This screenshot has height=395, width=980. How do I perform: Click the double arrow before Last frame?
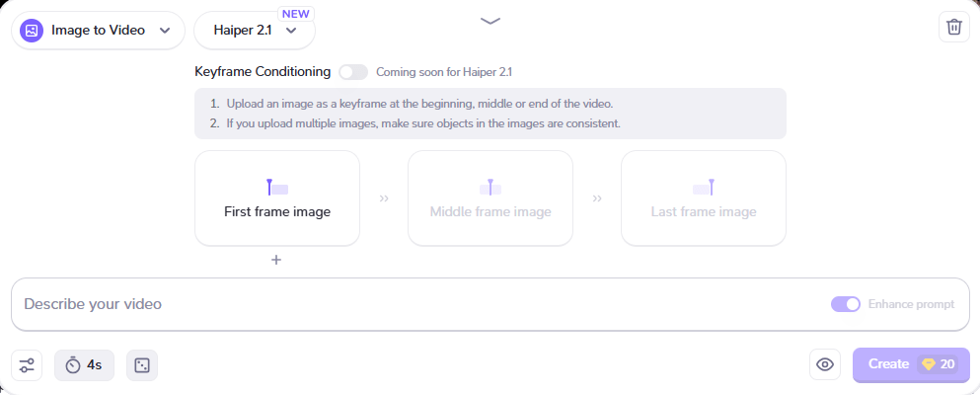click(x=597, y=198)
